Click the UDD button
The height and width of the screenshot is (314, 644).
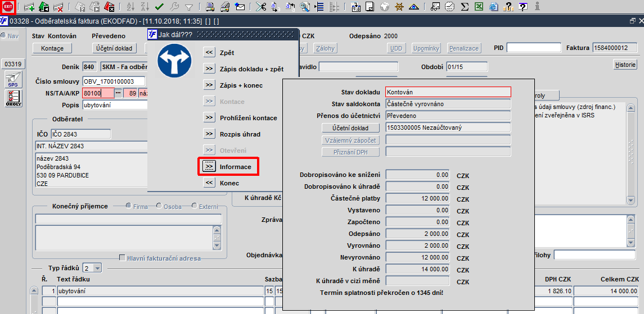[x=396, y=48]
